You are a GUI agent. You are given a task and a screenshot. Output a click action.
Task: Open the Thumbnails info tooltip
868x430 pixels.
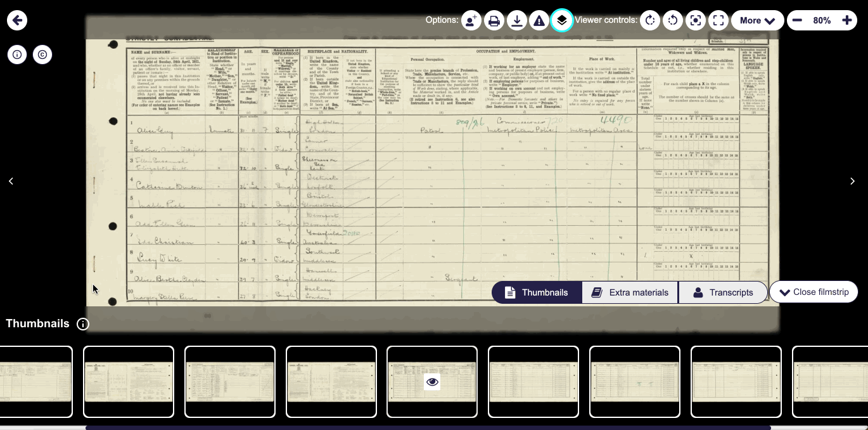[83, 323]
